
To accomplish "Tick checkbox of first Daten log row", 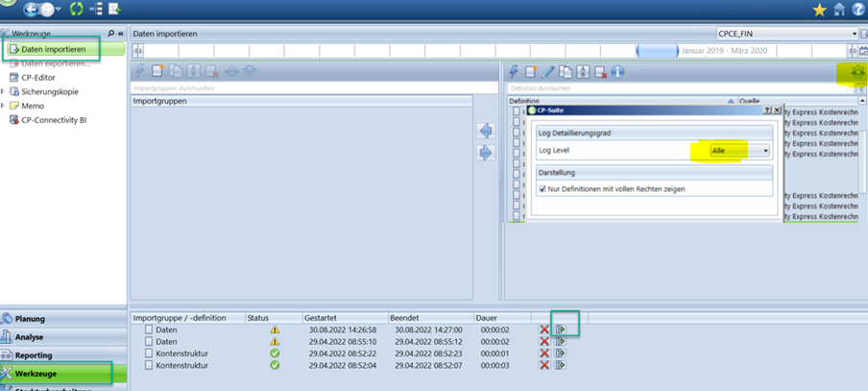I will pos(149,330).
